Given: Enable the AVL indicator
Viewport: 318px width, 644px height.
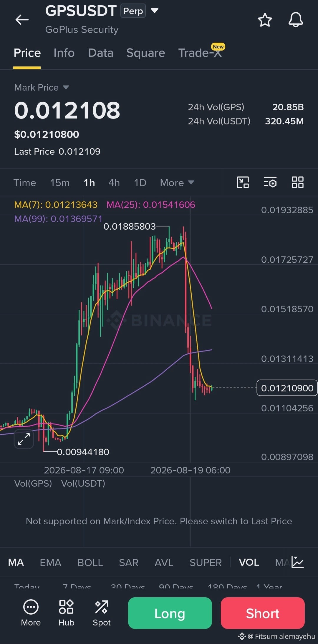Looking at the screenshot, I should 164,562.
